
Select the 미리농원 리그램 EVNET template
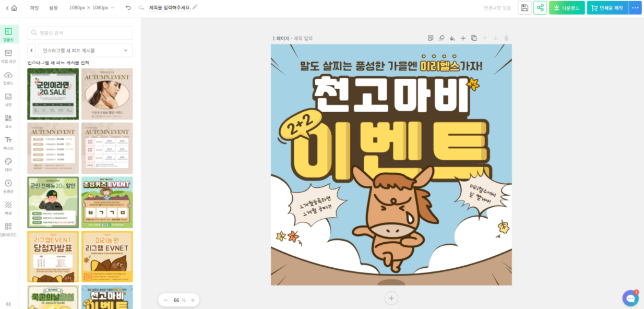click(107, 257)
